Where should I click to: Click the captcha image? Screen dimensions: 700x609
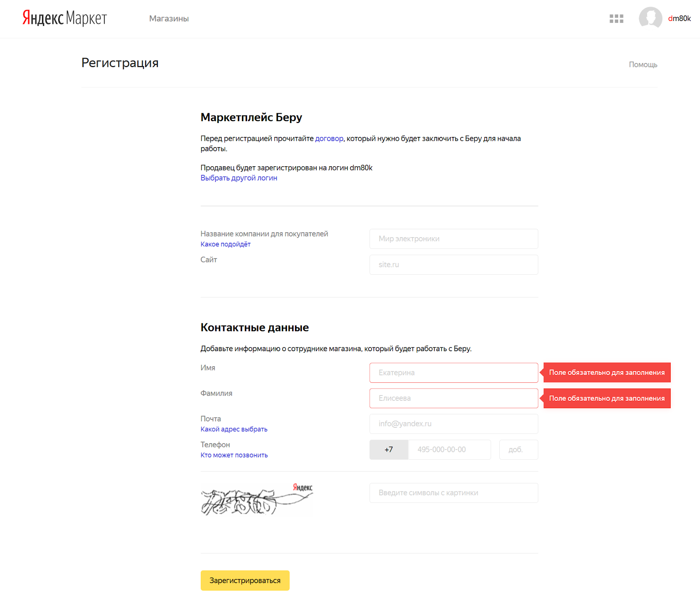[257, 500]
